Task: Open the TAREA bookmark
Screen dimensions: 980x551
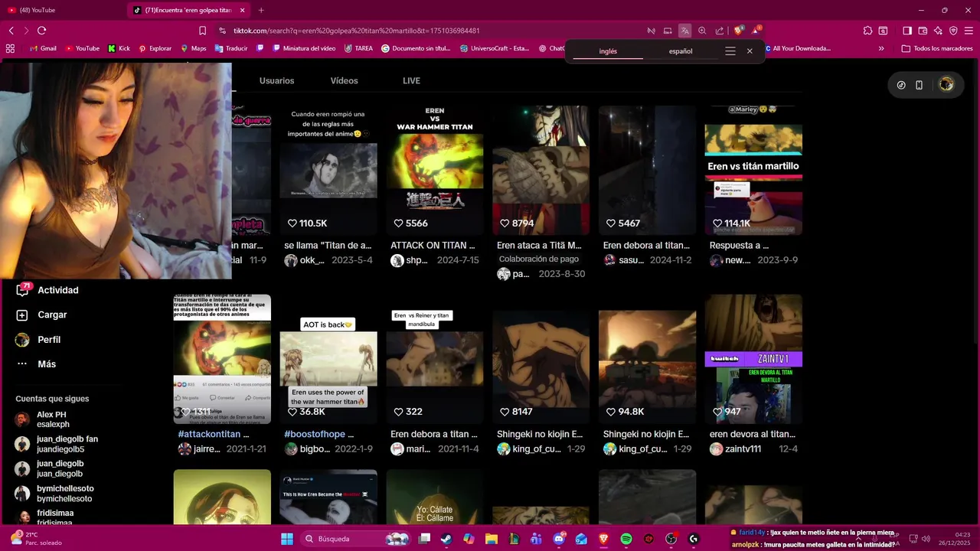Action: click(358, 48)
